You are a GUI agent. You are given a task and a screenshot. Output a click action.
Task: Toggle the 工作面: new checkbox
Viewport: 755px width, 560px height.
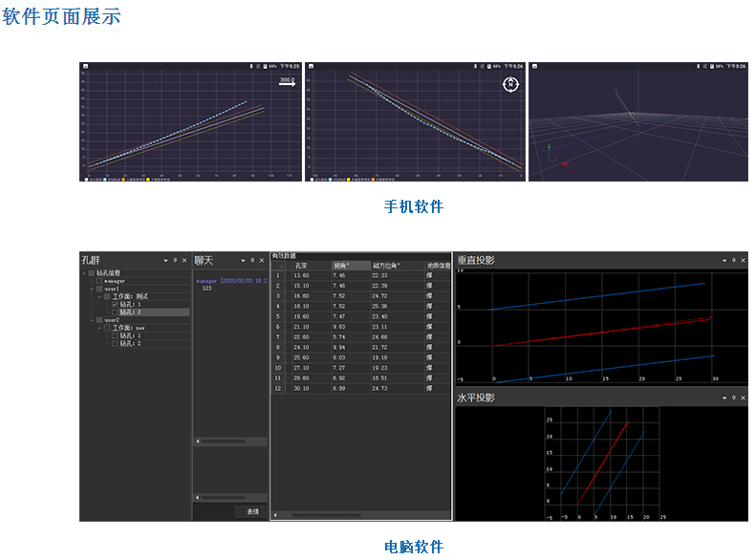click(107, 328)
